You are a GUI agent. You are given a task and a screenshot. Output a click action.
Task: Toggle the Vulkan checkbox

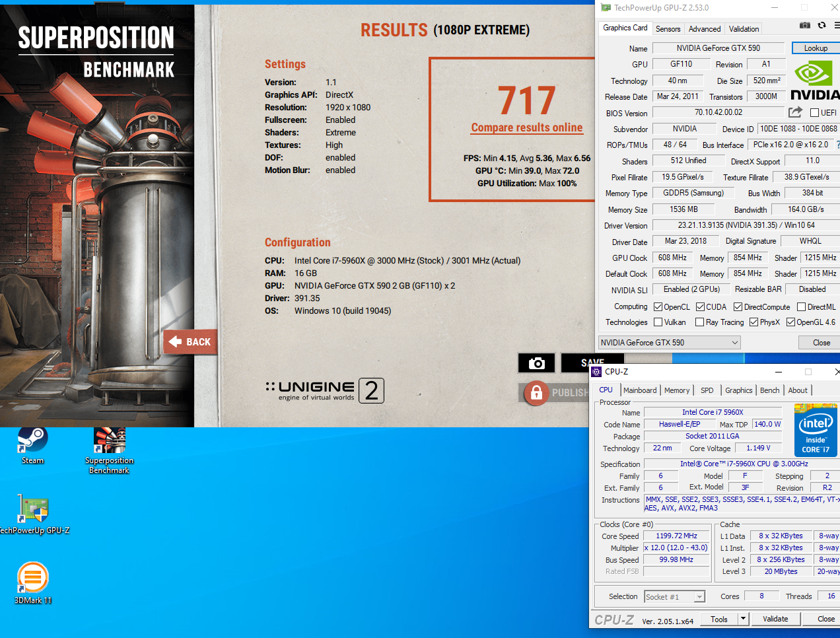pyautogui.click(x=658, y=322)
